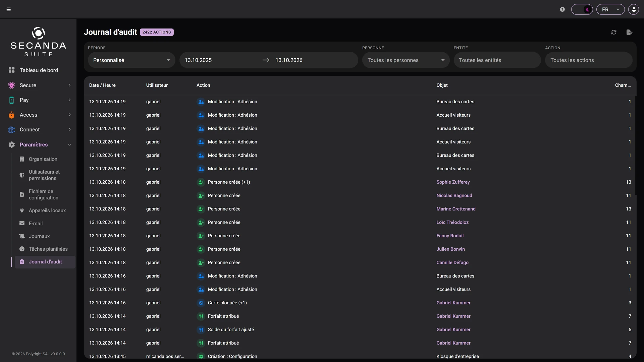Click the Appareils locaux plug icon
The height and width of the screenshot is (362, 644).
tap(22, 210)
